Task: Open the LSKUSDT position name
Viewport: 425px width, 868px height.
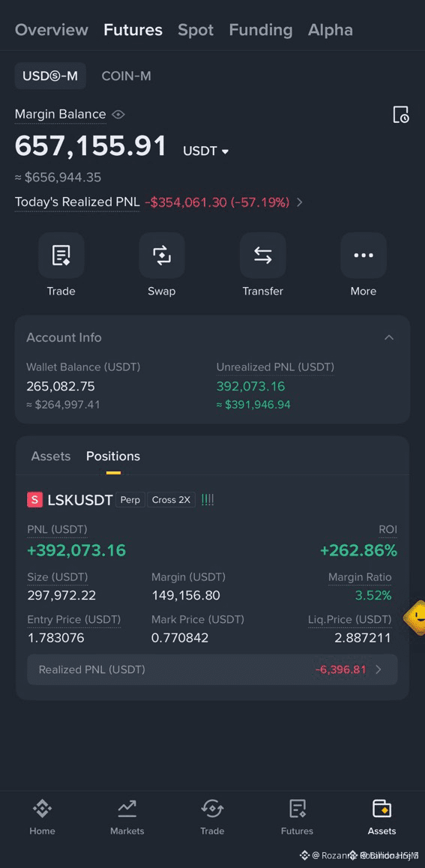Action: tap(80, 500)
